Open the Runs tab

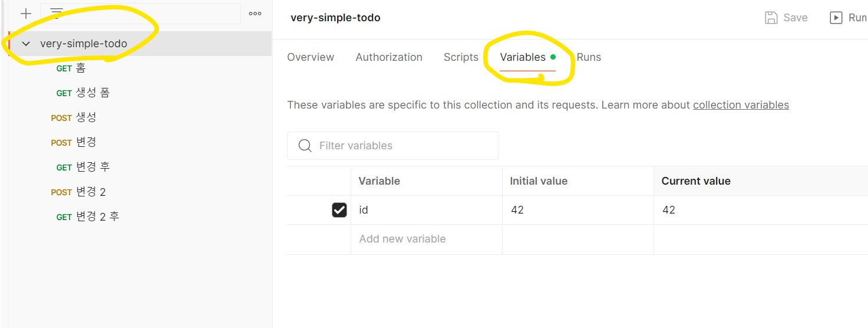pyautogui.click(x=589, y=57)
